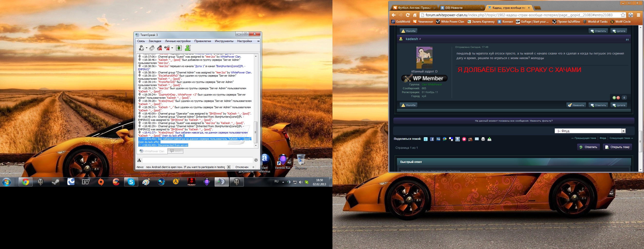The image size is (644, 249).
Task: Share topic via VK icon
Action: point(458,139)
